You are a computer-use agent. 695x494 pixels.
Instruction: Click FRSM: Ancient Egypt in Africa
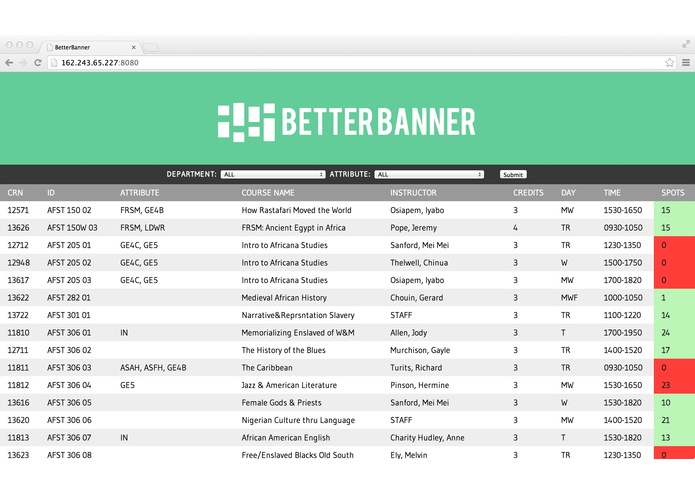click(x=293, y=228)
